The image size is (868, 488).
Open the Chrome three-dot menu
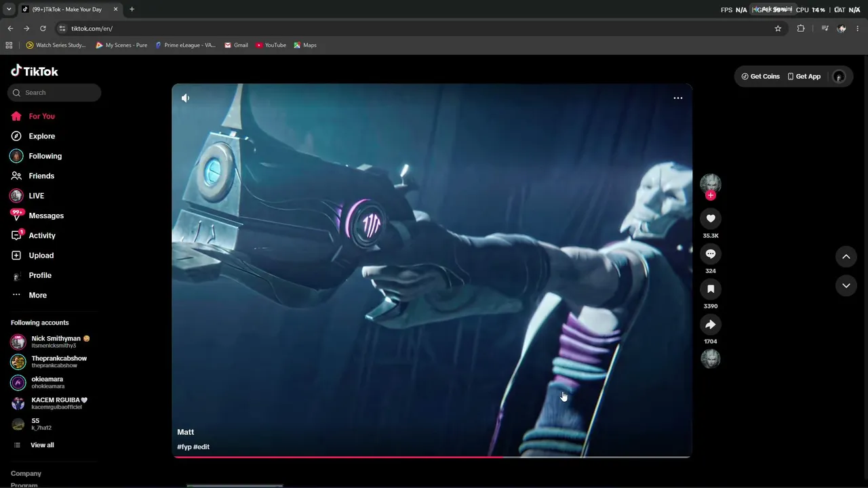point(858,28)
